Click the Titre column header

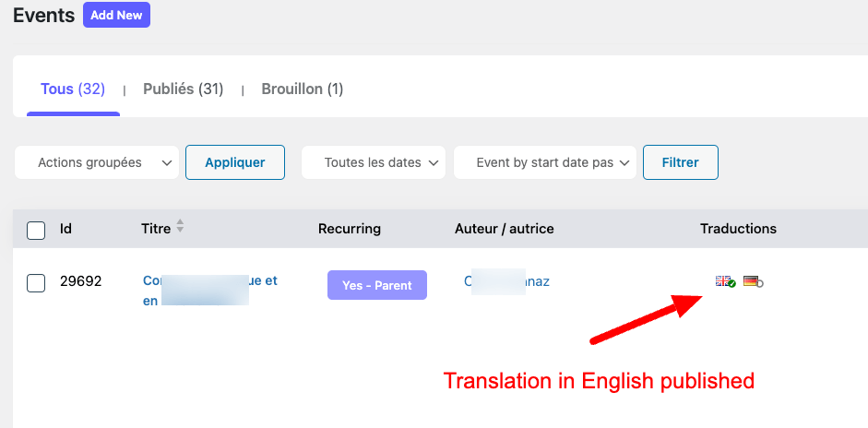tap(156, 229)
